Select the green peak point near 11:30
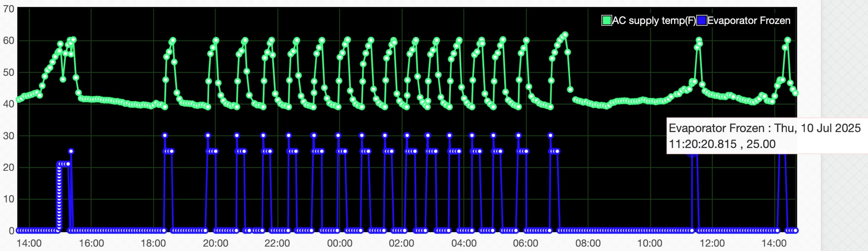The height and width of the screenshot is (251, 868). (699, 40)
